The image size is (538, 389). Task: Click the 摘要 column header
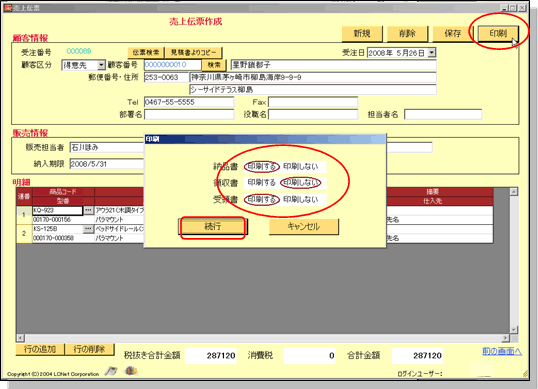coord(432,192)
